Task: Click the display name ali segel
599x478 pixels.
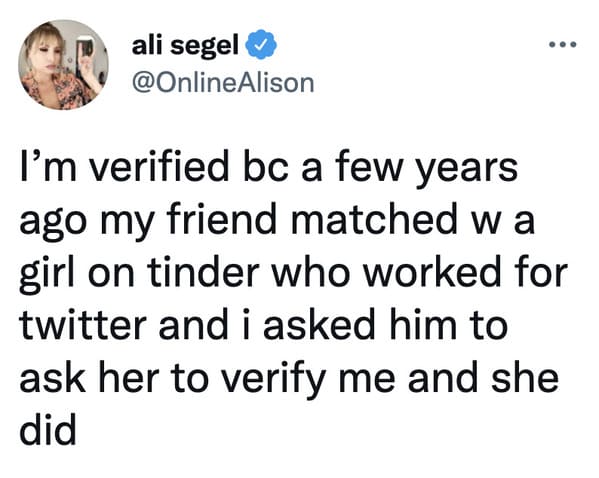Action: (185, 46)
